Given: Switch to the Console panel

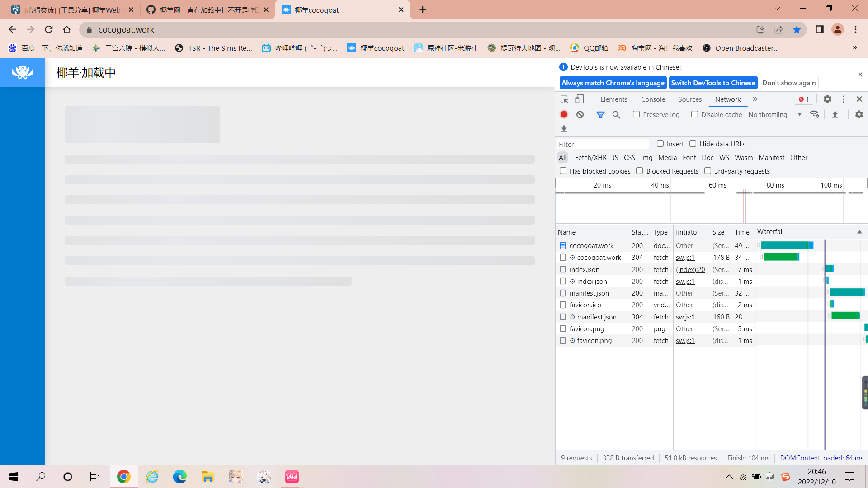Looking at the screenshot, I should coord(653,99).
